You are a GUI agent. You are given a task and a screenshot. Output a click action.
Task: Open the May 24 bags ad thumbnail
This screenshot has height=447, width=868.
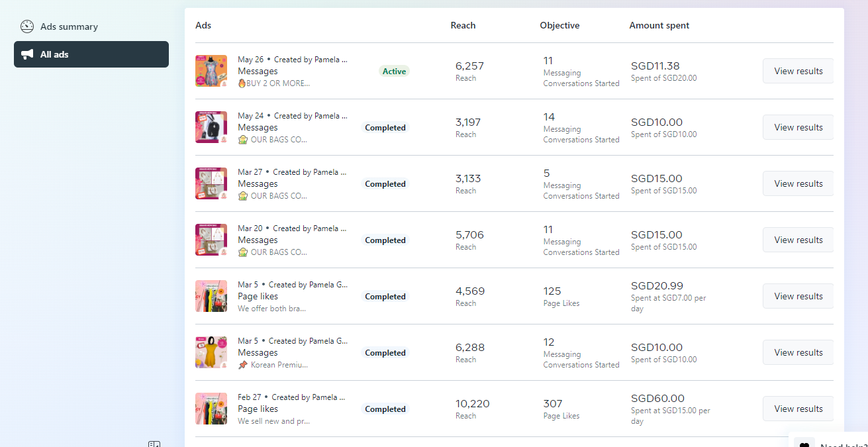click(x=211, y=127)
